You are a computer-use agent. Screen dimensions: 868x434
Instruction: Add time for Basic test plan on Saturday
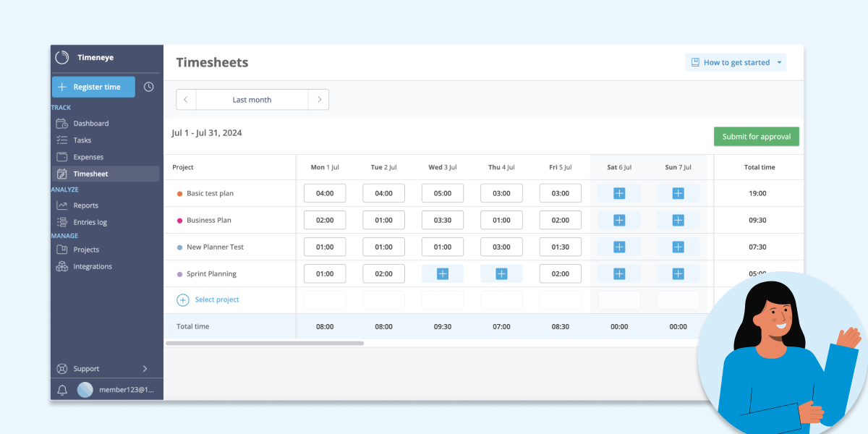tap(618, 192)
